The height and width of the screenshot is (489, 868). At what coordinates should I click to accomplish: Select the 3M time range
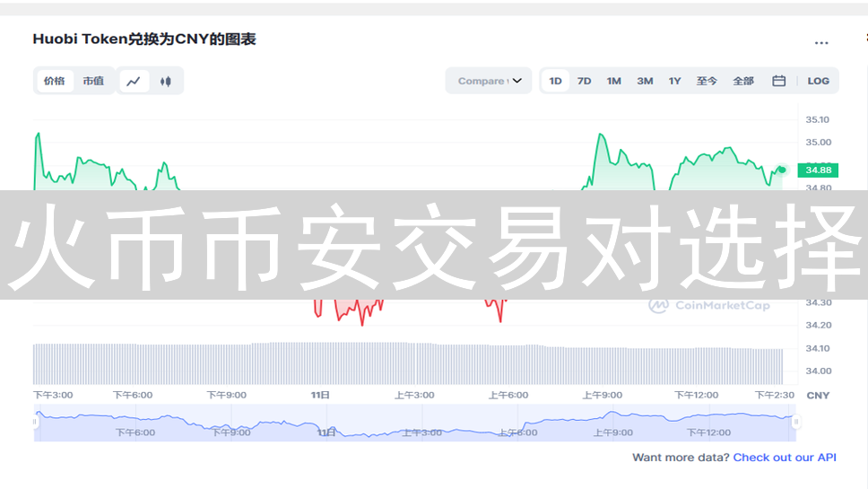pyautogui.click(x=645, y=81)
